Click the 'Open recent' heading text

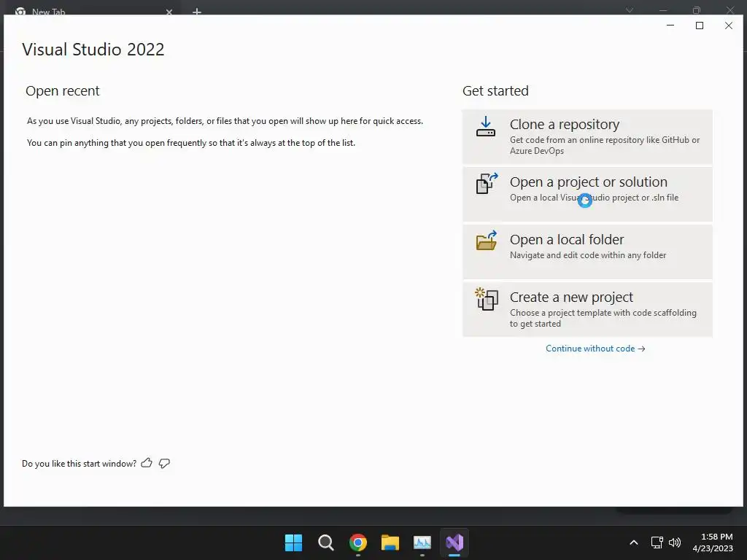coord(63,90)
